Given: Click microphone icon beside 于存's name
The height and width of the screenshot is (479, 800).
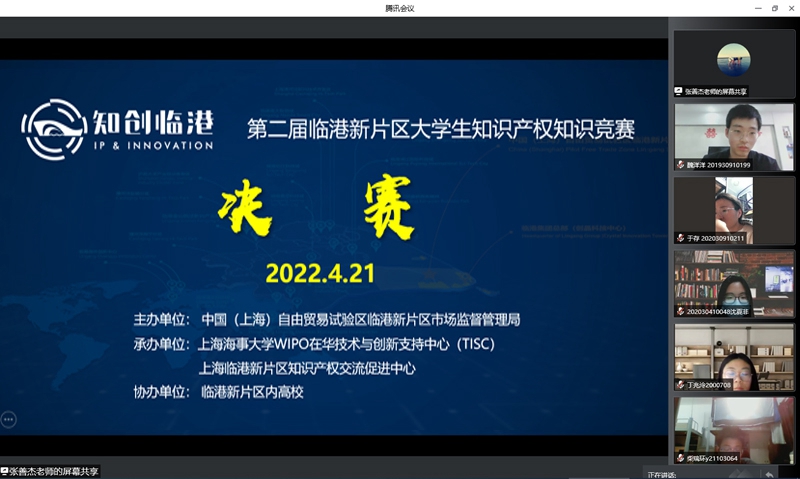Looking at the screenshot, I should 680,238.
